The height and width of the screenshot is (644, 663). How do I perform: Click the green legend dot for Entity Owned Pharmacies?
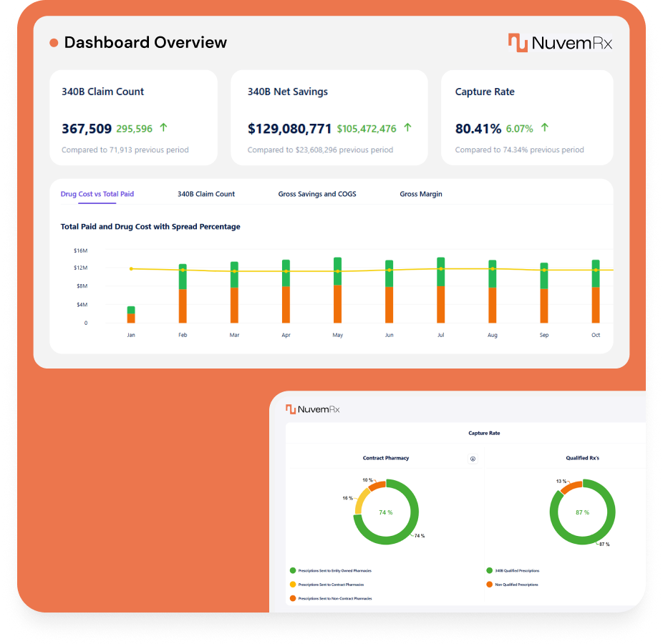(292, 570)
